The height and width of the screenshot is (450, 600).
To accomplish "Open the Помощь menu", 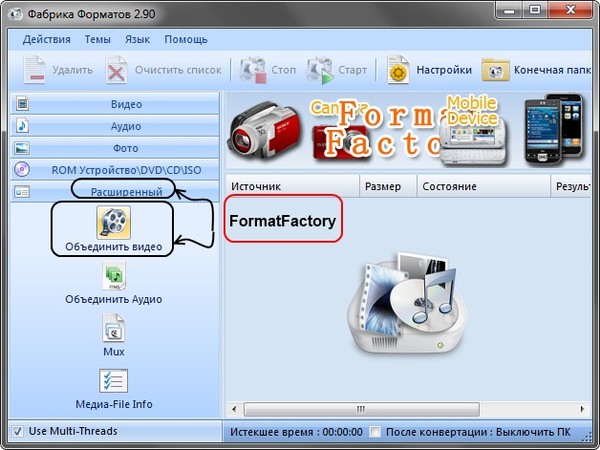I will (x=186, y=39).
